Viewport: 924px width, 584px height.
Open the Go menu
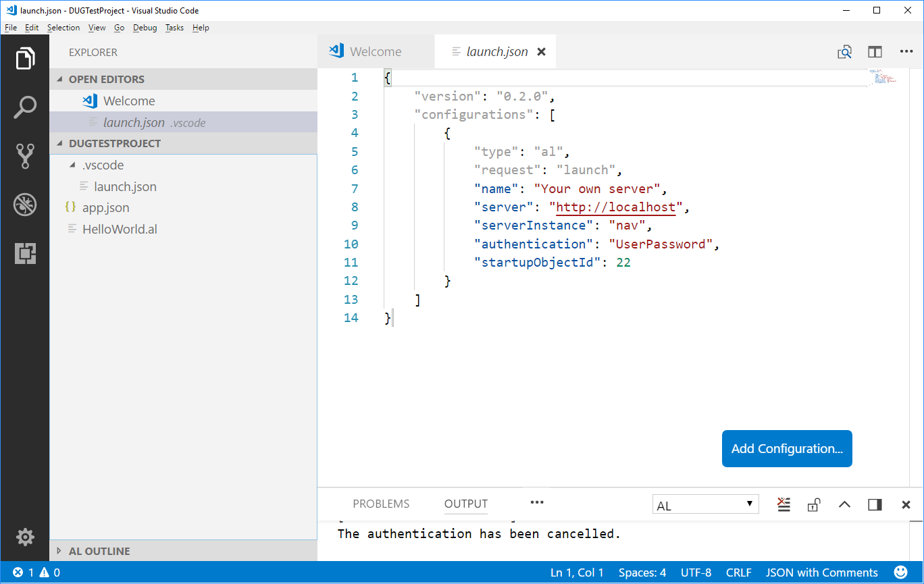coord(120,28)
